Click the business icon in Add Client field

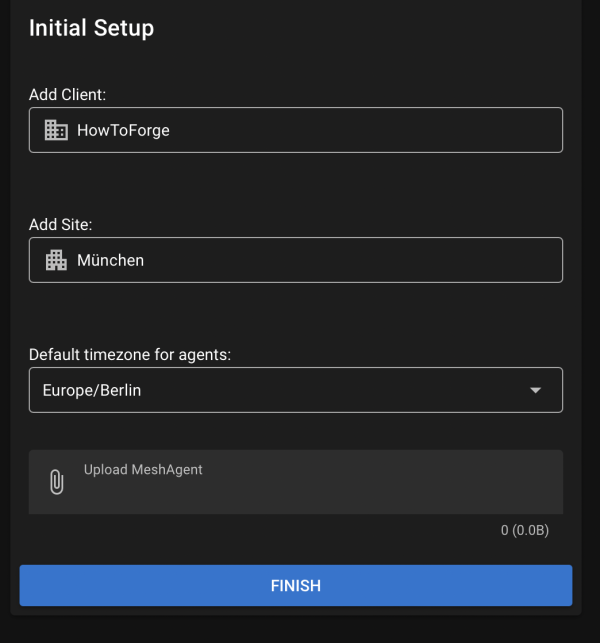coord(56,130)
